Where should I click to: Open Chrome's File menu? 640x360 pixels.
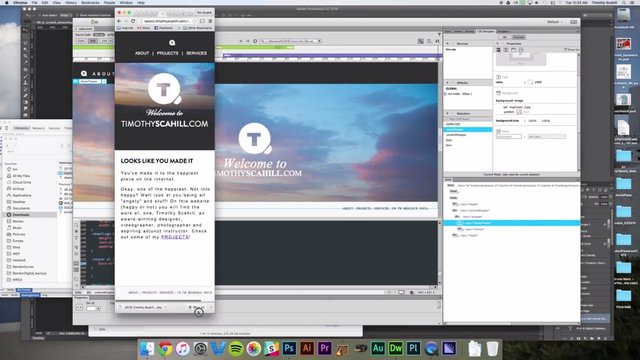[35, 2]
